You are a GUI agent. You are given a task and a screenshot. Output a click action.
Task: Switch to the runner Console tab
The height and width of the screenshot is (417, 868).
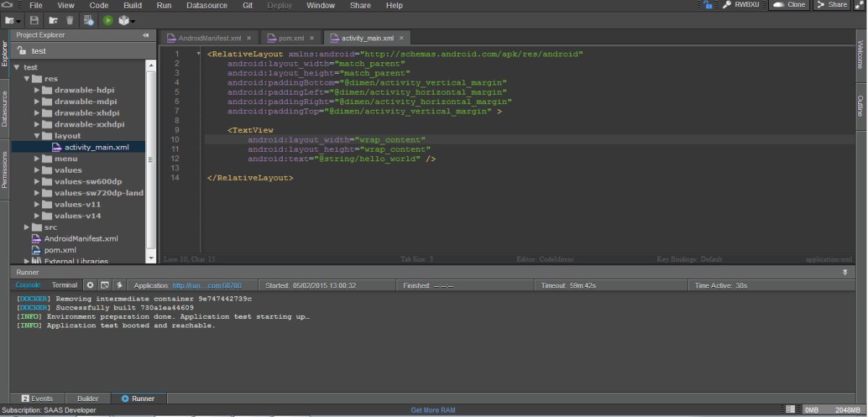coord(28,285)
